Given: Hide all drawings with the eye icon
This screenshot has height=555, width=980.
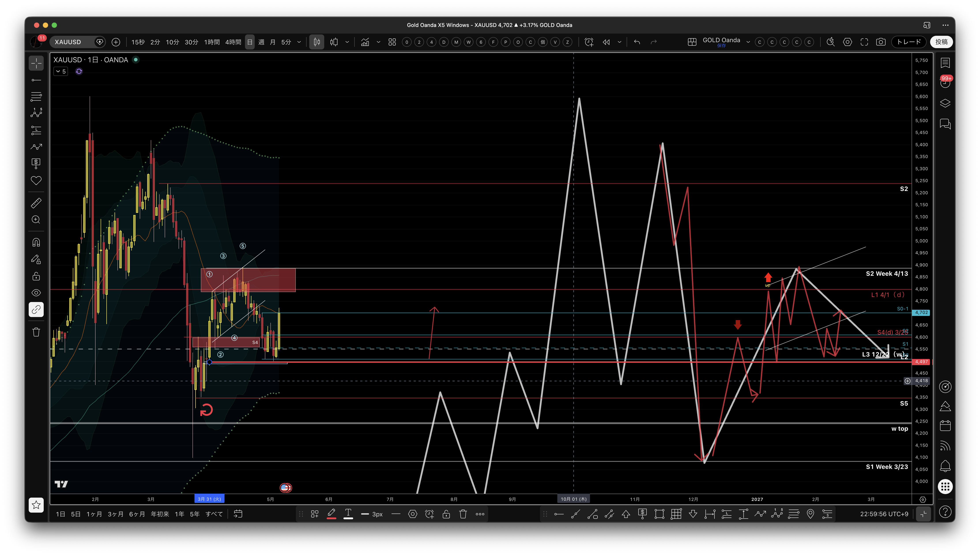Looking at the screenshot, I should [x=36, y=293].
